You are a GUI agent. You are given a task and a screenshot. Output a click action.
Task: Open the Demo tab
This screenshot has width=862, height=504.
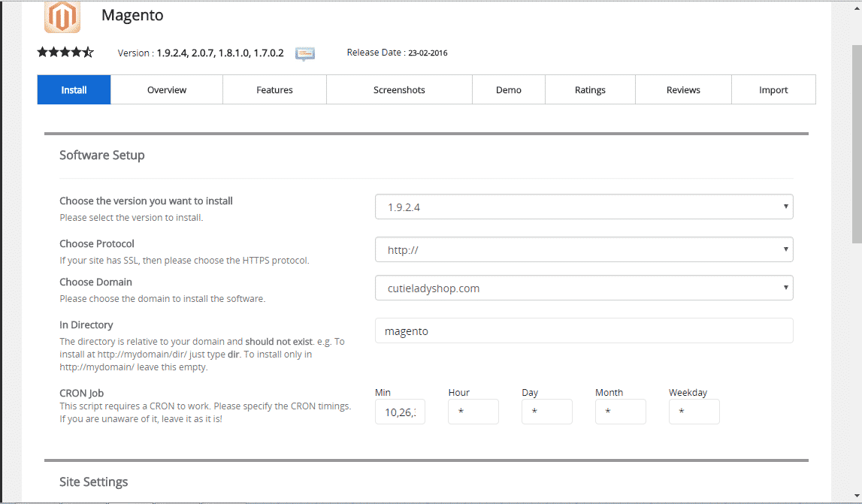pos(509,89)
